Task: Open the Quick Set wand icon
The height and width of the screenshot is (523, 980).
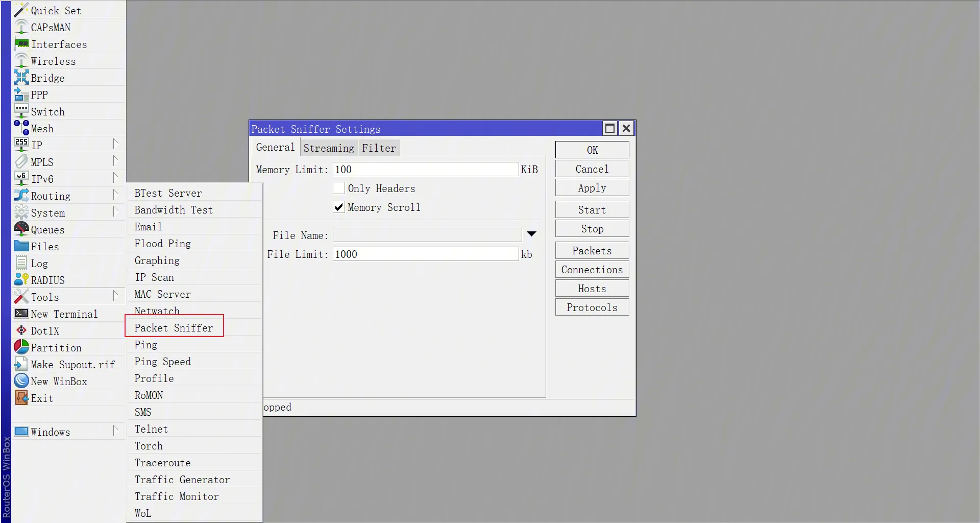Action: coord(21,10)
